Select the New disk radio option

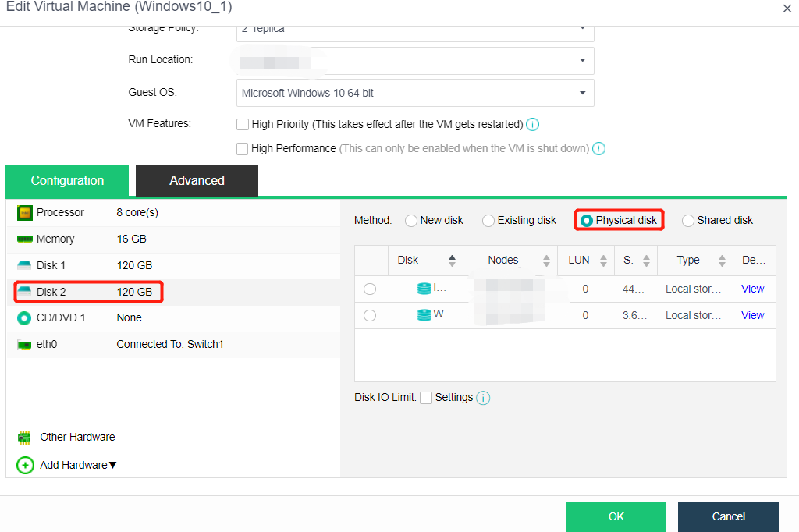click(411, 221)
